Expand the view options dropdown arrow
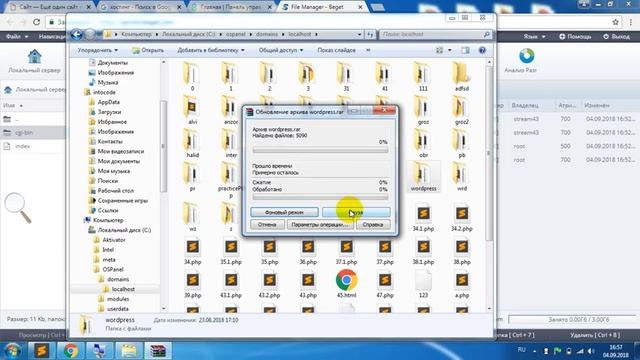The width and height of the screenshot is (640, 360). [450, 50]
